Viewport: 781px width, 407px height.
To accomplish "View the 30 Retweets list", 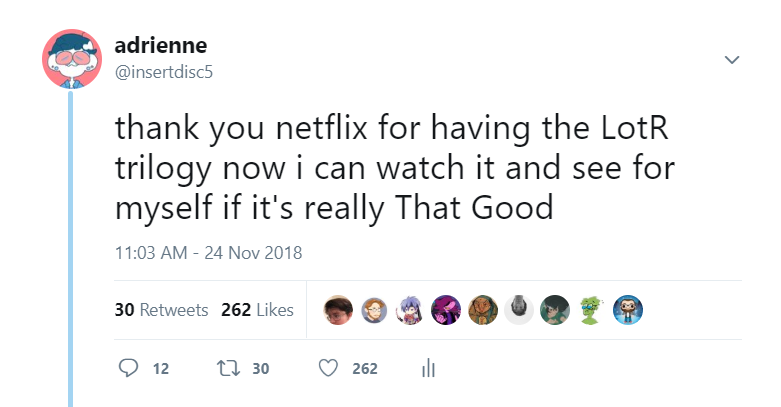I will pyautogui.click(x=161, y=310).
